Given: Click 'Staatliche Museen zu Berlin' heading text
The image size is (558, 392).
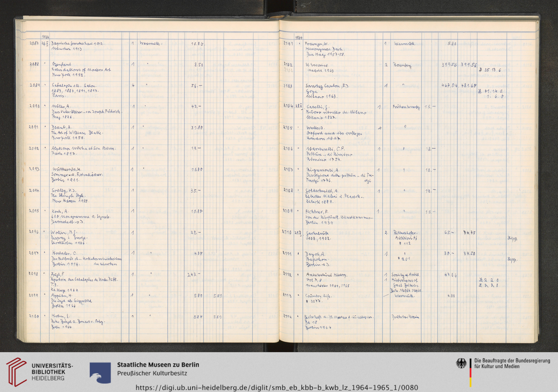Looking at the screenshot, I should 158,365.
